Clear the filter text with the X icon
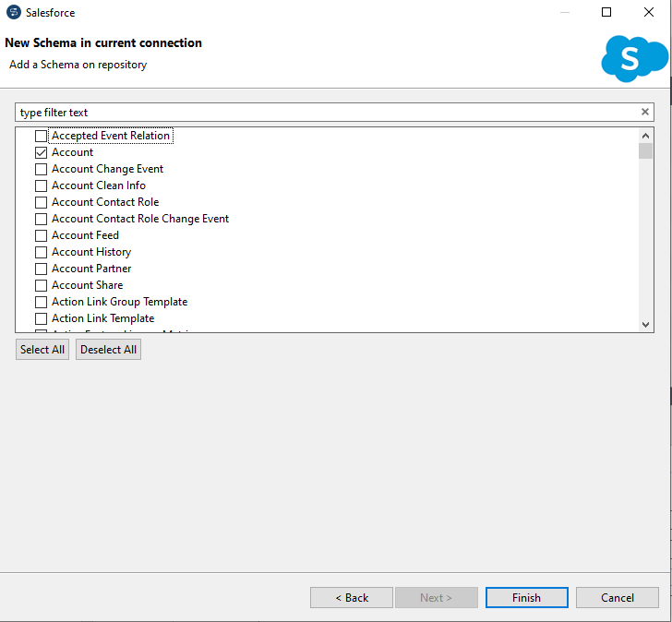Viewport: 672px width, 622px height. click(x=645, y=112)
